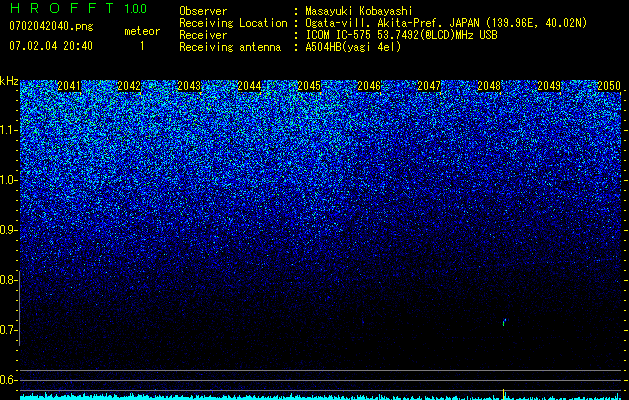
Task: Click the 2044 time marker
Action: click(249, 86)
